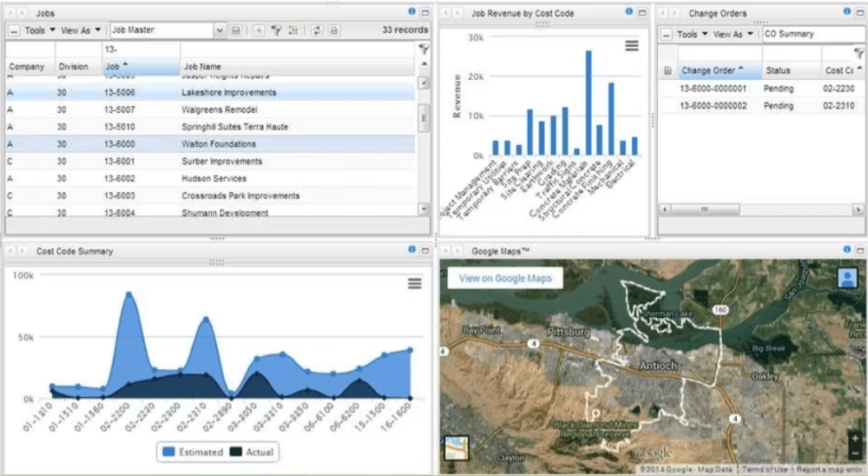Refresh the Jobs grid
The width and height of the screenshot is (868, 476).
[x=317, y=30]
